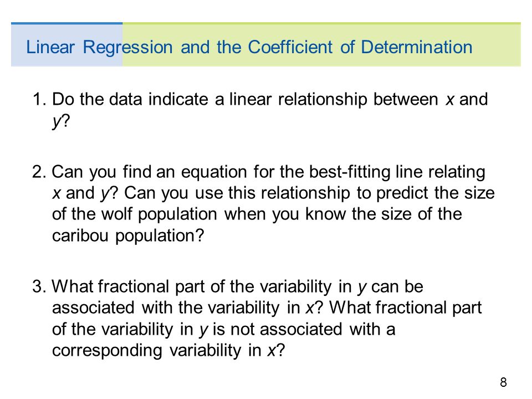532x399 pixels.
Task: Click the word 'Determination' in the header
Action: click(x=416, y=47)
